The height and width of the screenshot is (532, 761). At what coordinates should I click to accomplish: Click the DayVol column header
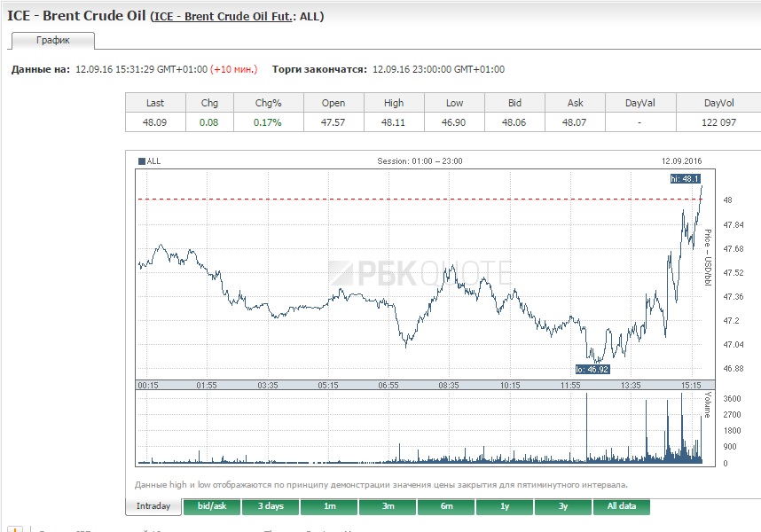[x=718, y=103]
